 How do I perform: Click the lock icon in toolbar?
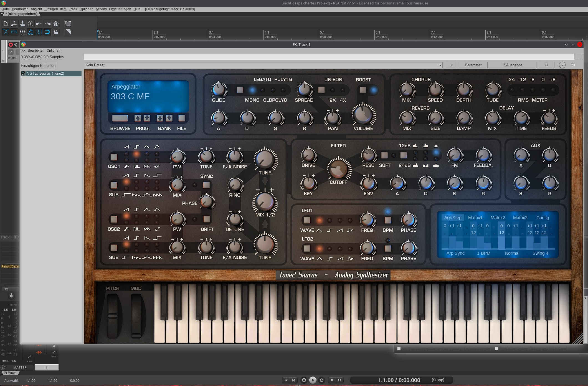pos(56,32)
